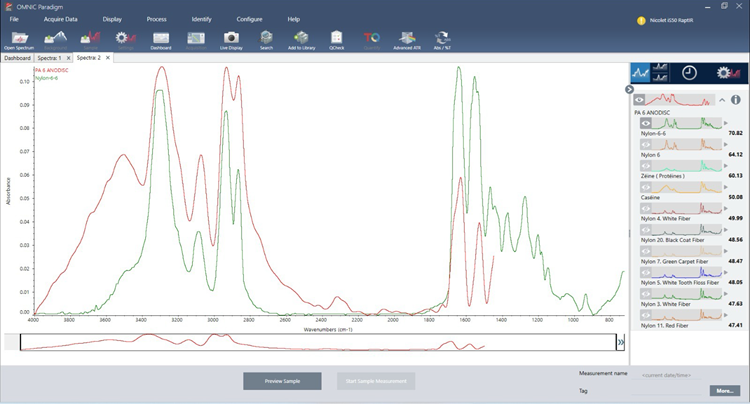This screenshot has height=404, width=750.
Task: Expand the Nylon-6-6 result arrow
Action: click(x=726, y=123)
